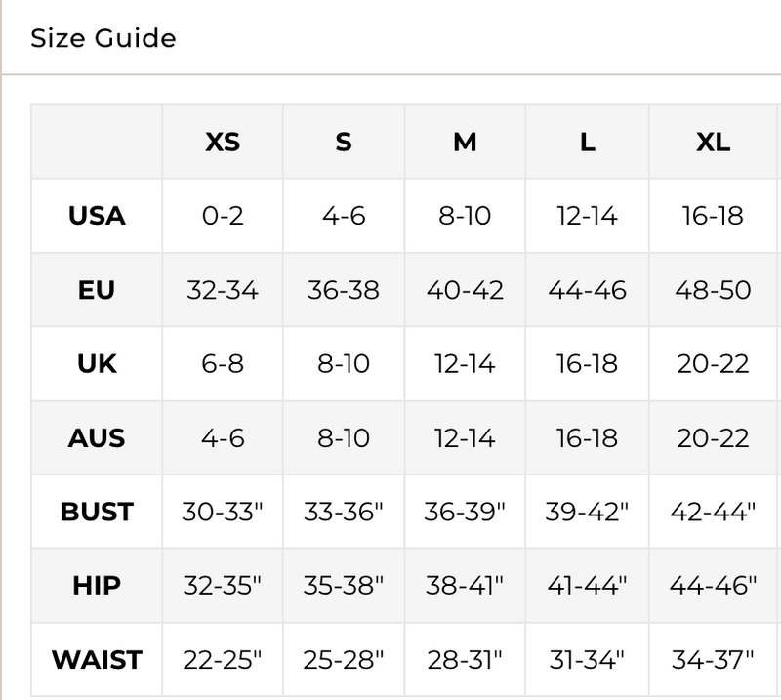Click the BUST row label
The image size is (781, 700).
[97, 512]
